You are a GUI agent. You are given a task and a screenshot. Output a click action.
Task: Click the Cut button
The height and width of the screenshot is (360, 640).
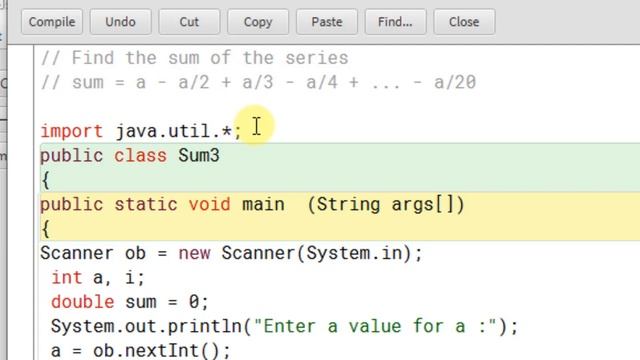tap(189, 22)
